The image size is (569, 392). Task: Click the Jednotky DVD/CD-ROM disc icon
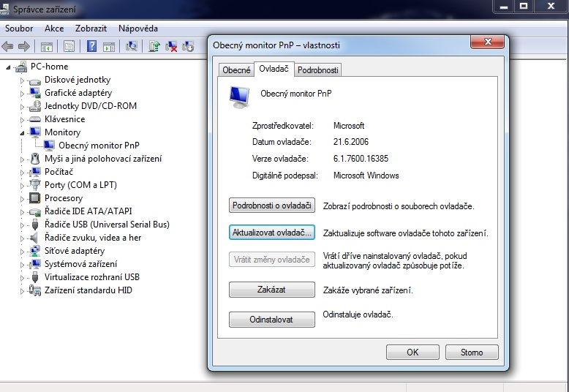[x=35, y=106]
